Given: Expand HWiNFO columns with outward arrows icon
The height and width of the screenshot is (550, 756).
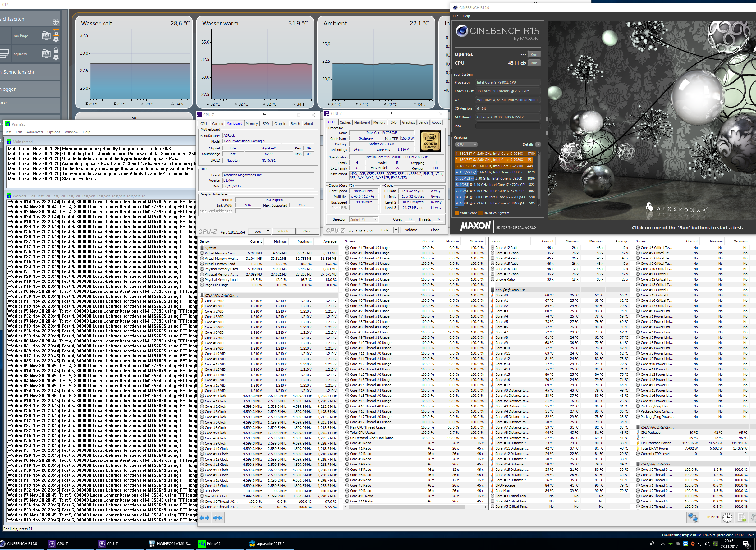Looking at the screenshot, I should tap(205, 518).
